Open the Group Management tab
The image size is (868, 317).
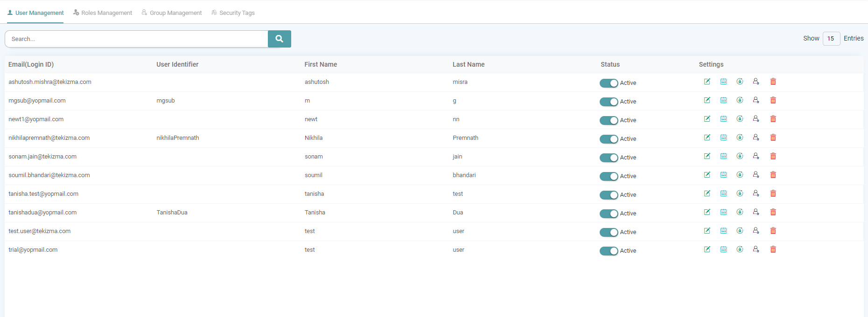coord(172,13)
